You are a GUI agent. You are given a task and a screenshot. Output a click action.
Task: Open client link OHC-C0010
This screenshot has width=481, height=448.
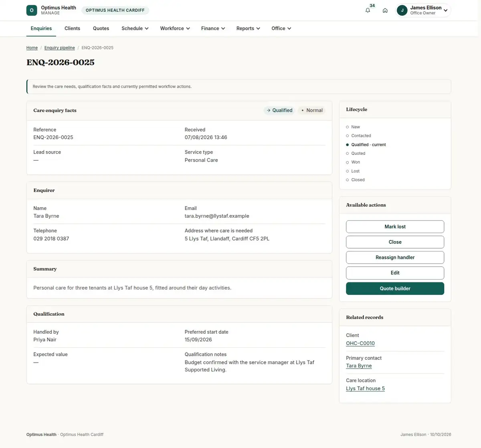pyautogui.click(x=360, y=343)
